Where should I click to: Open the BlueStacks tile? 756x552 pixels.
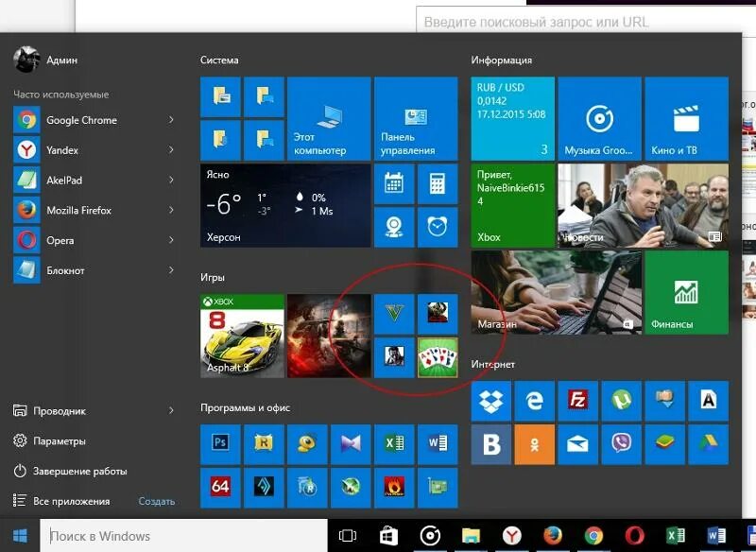click(665, 444)
